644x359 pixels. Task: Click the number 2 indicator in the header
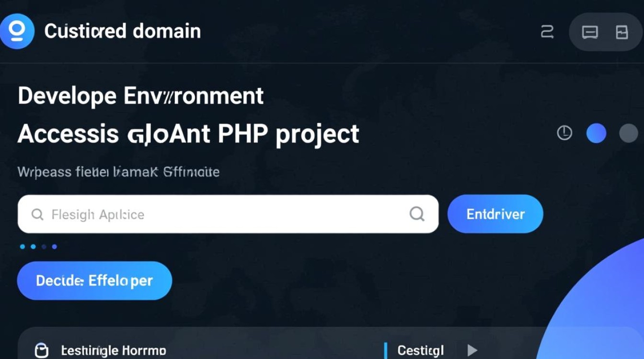(x=546, y=33)
